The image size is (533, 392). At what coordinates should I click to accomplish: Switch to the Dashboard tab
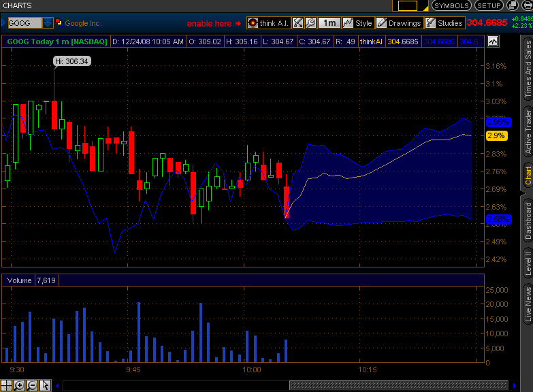[x=528, y=220]
